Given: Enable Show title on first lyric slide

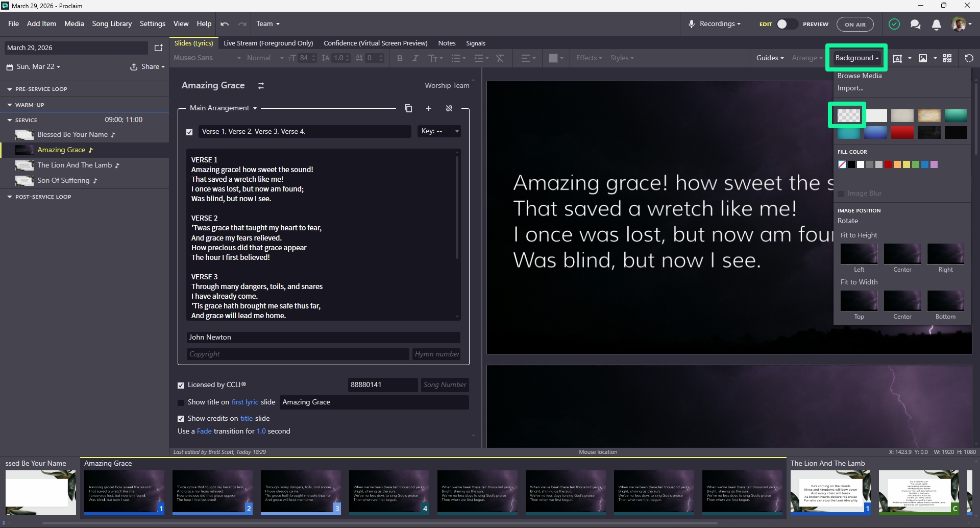Looking at the screenshot, I should [181, 402].
